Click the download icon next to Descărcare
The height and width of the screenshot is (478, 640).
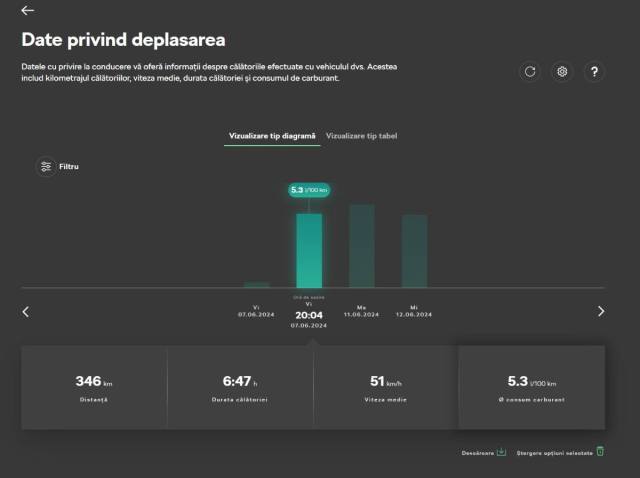pos(502,451)
